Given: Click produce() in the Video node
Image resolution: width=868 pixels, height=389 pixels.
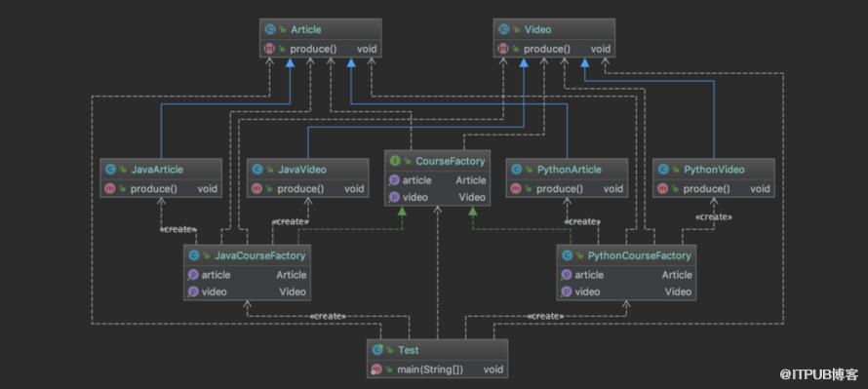Looking at the screenshot, I should click(547, 49).
